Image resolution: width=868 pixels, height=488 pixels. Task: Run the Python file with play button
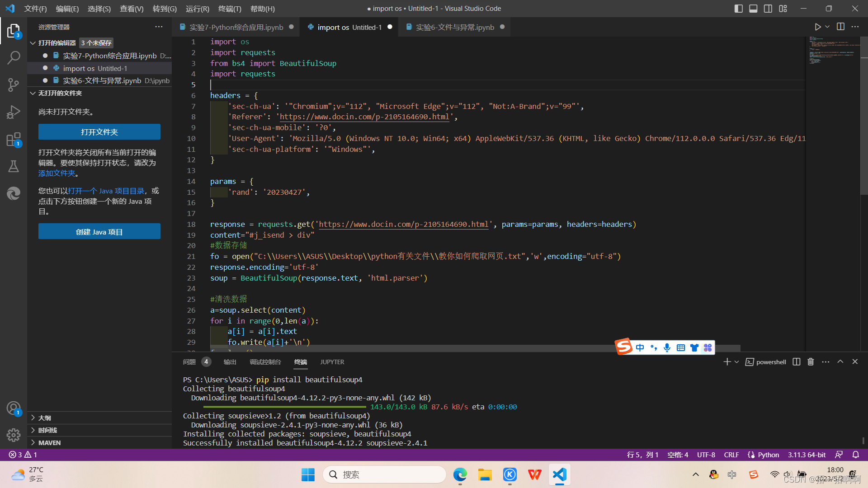[x=818, y=27]
